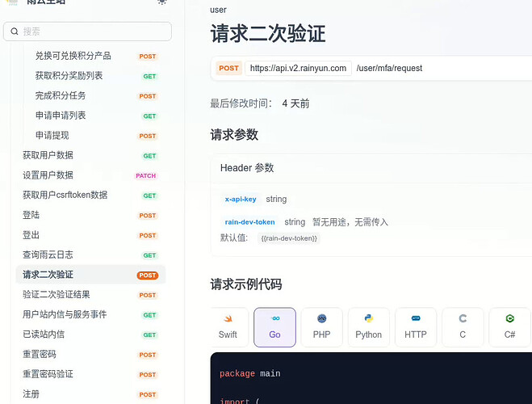
Task: Click the https://api.v2.rainyun.com base URL
Action: coord(298,69)
